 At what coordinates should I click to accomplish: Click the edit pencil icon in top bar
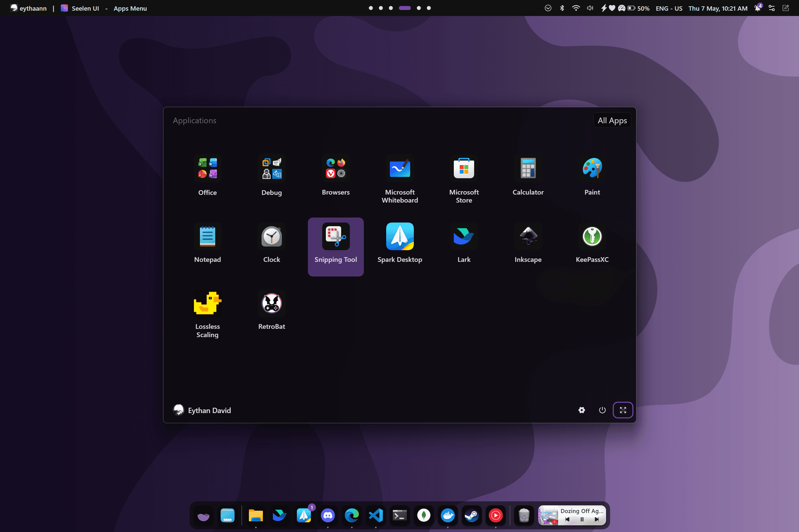pyautogui.click(x=785, y=8)
